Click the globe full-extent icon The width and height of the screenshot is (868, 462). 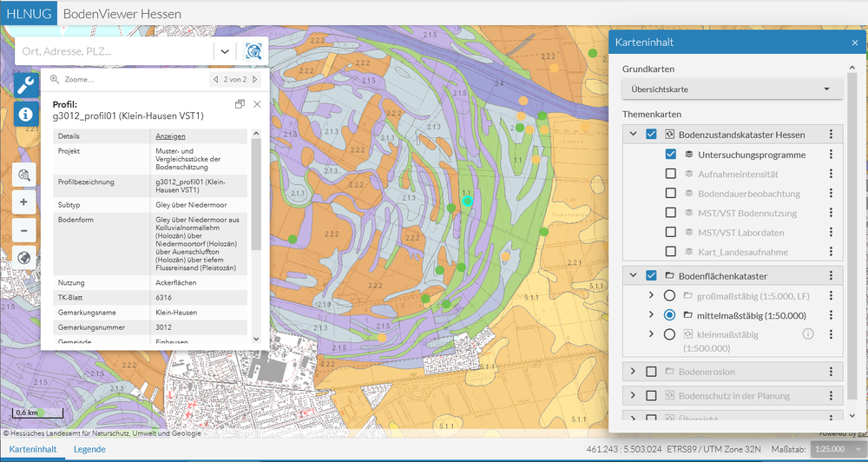(23, 259)
